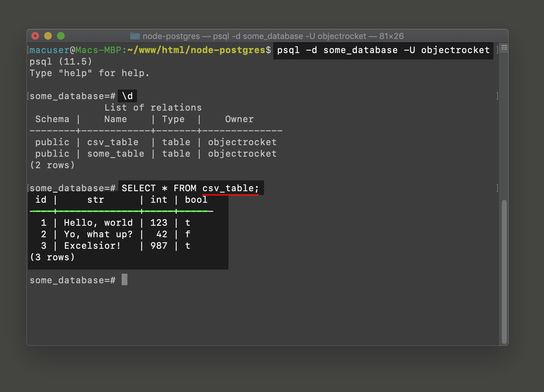Click the '42' int value
The image size is (544, 392).
click(x=162, y=234)
